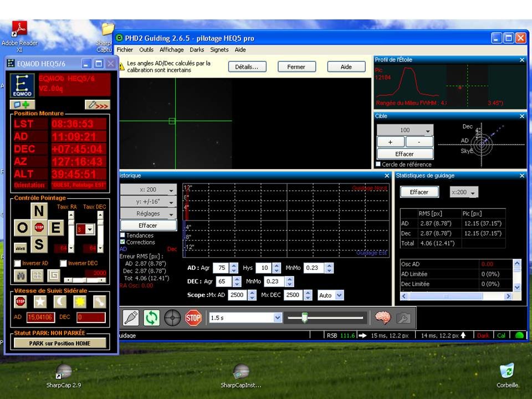
Task: Click the EQMOD display mode plus icon
Action: [22, 105]
